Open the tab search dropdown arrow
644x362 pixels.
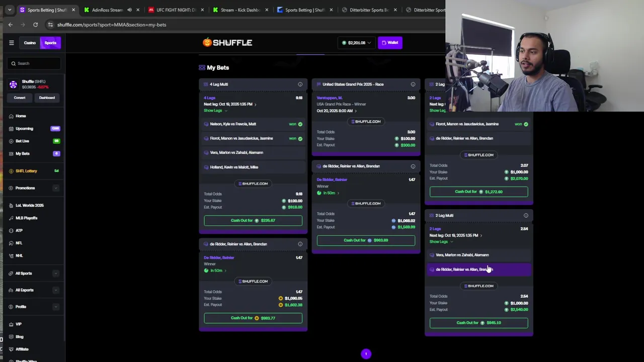(9, 10)
